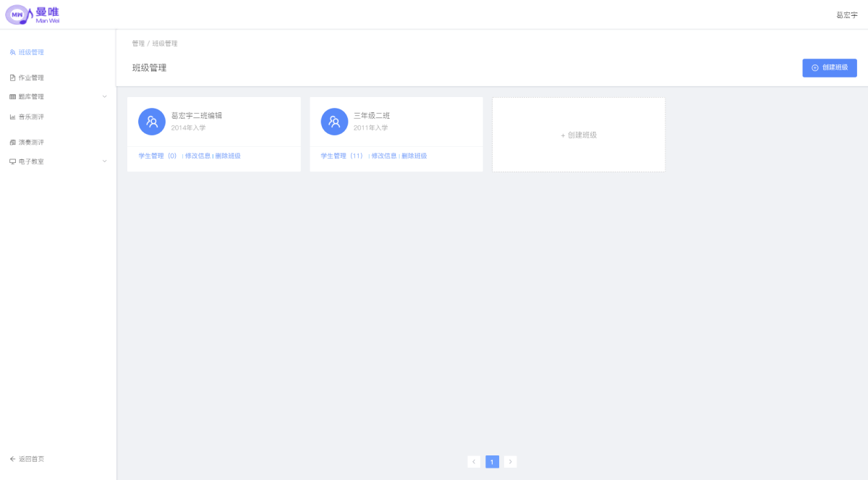Click 修改信息 for 葛宏宇二班编辑

pos(198,156)
